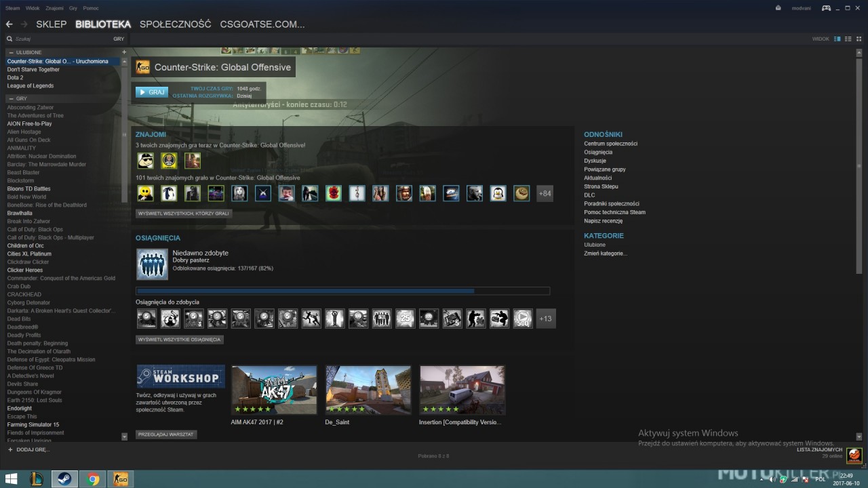Image resolution: width=868 pixels, height=488 pixels.
Task: Open Strona Sklepu link
Action: pos(601,186)
